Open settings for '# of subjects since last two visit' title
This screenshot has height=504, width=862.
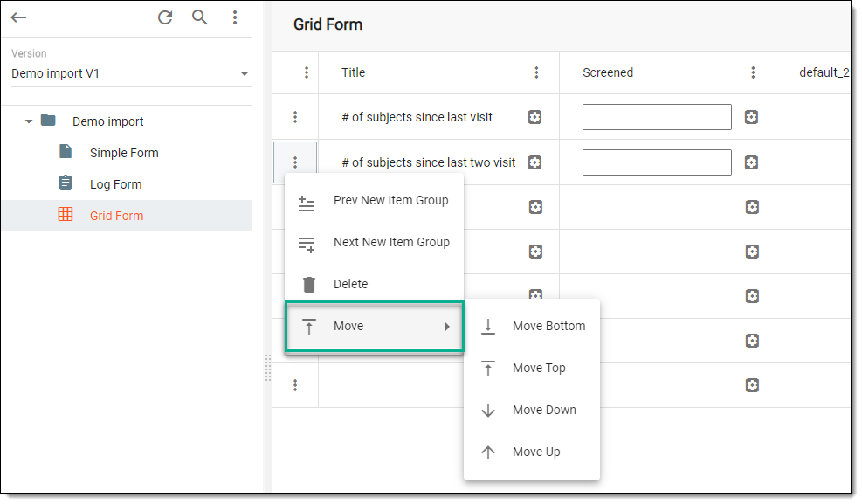[534, 162]
